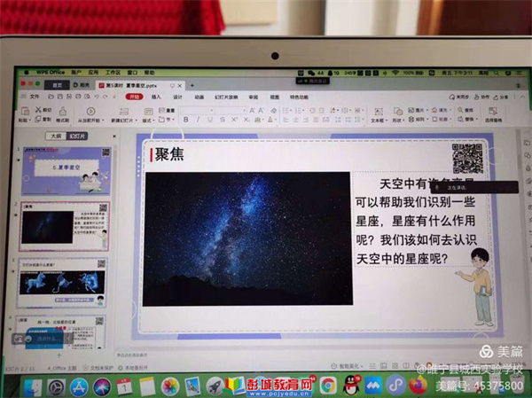
Task: Open the App Store from the Dock
Action: coord(79,386)
